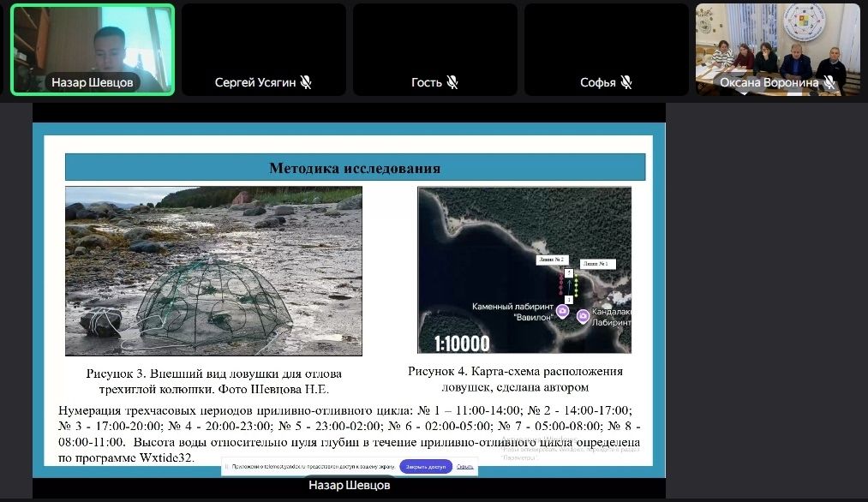The image size is (868, 502).
Task: Select Софья's participant tile
Action: [607, 43]
